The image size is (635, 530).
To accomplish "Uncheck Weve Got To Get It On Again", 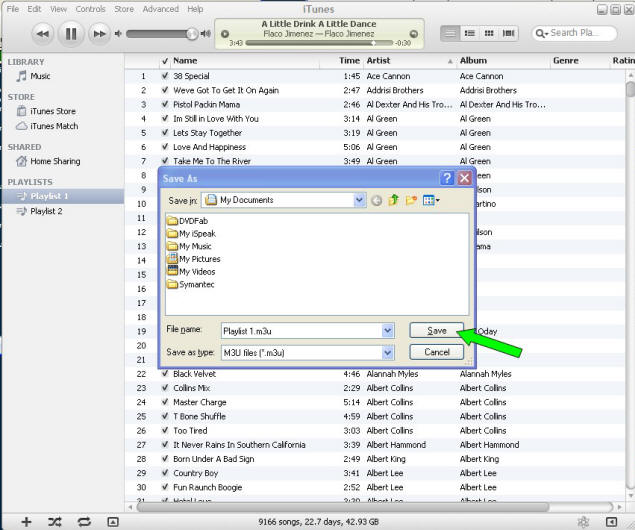I will point(165,90).
